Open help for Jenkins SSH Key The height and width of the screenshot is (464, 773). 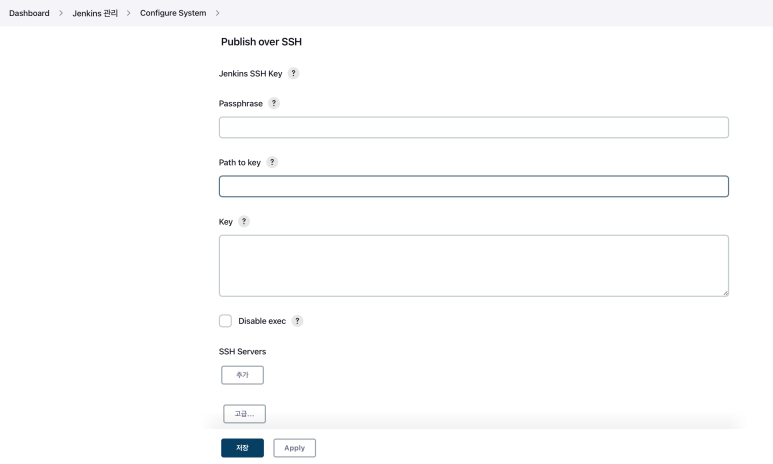click(293, 73)
